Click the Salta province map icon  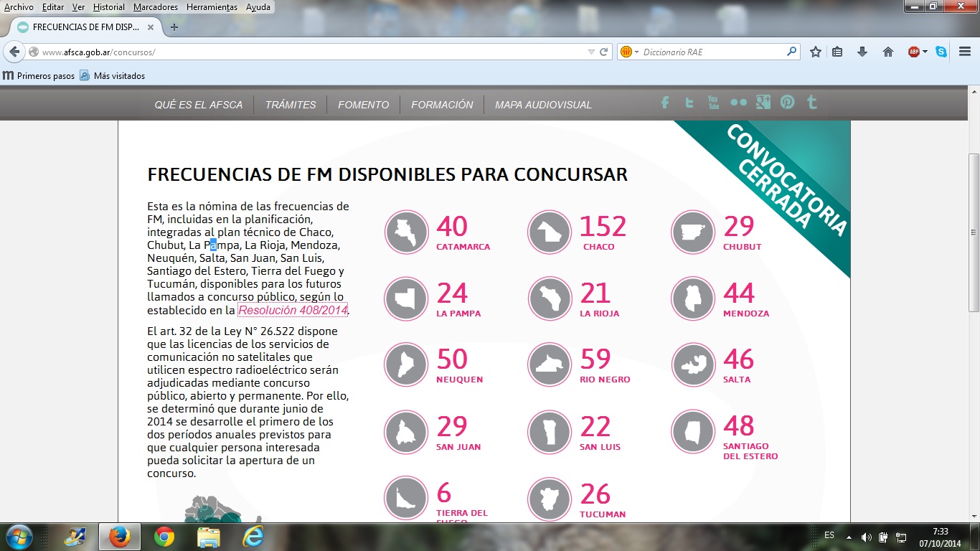pos(693,364)
